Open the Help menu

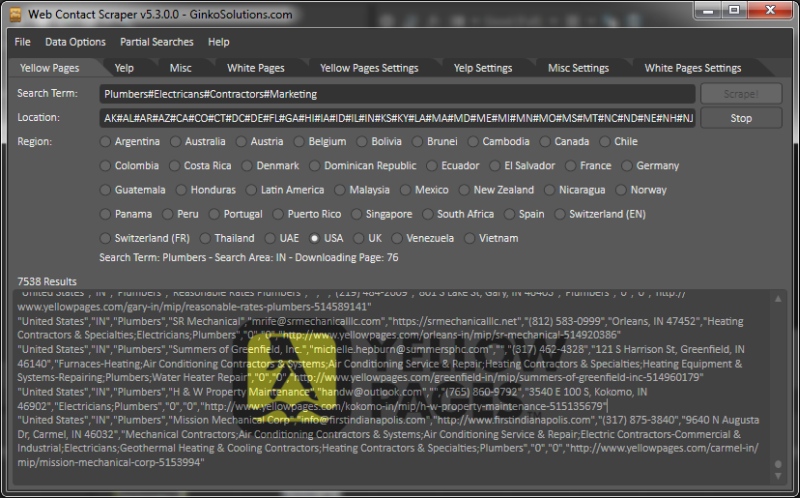(x=218, y=42)
